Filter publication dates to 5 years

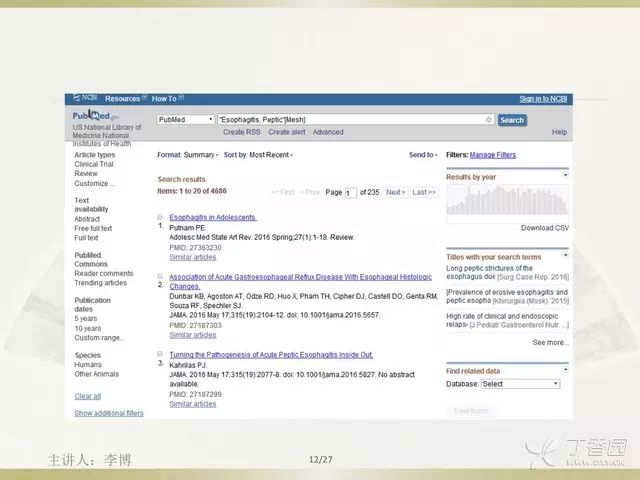click(86, 318)
